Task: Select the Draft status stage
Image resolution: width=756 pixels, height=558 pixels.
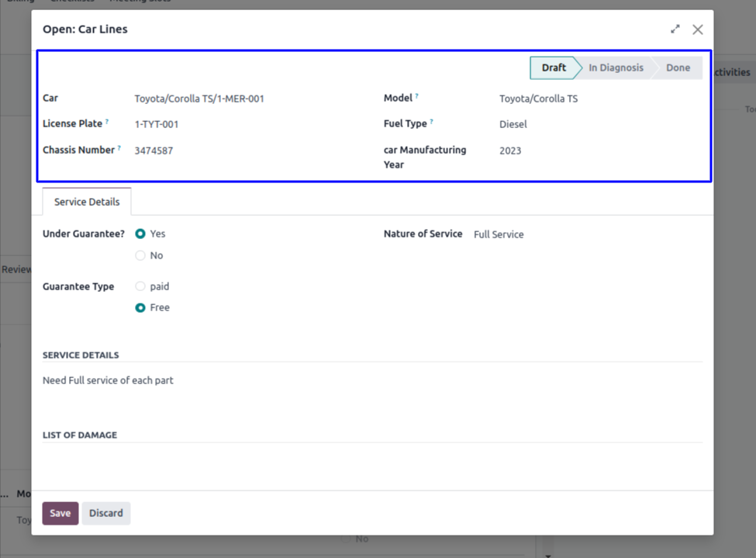Action: [x=554, y=68]
